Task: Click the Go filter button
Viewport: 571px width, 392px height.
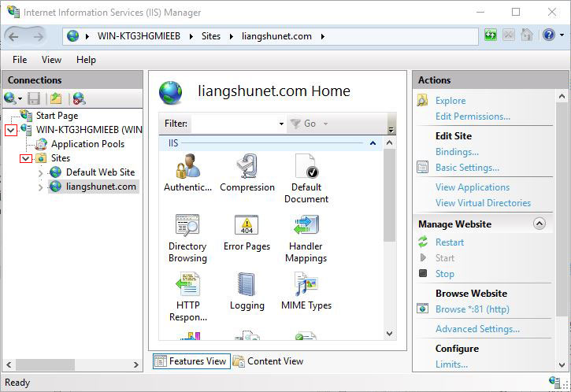Action: coord(303,124)
